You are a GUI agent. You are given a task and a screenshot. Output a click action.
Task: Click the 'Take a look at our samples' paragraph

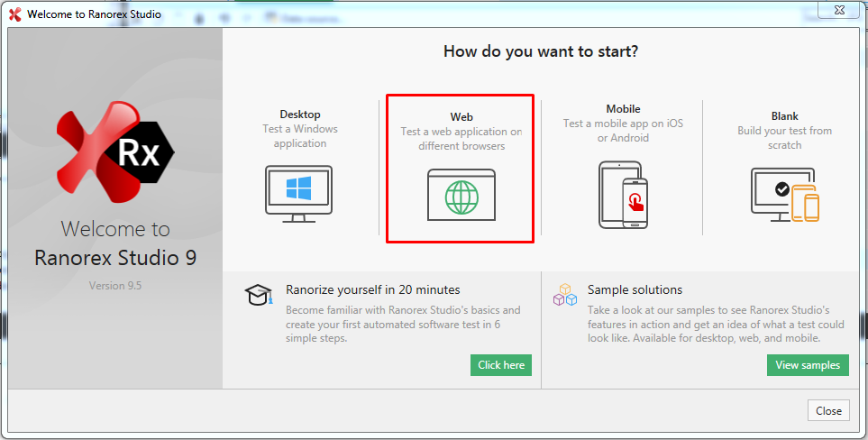point(716,324)
